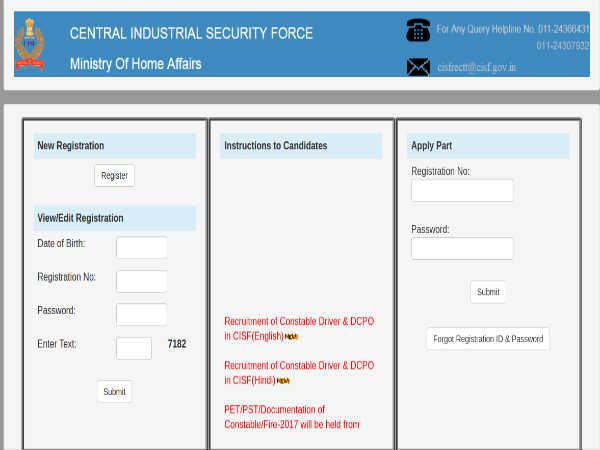Click the Register button

(x=114, y=176)
